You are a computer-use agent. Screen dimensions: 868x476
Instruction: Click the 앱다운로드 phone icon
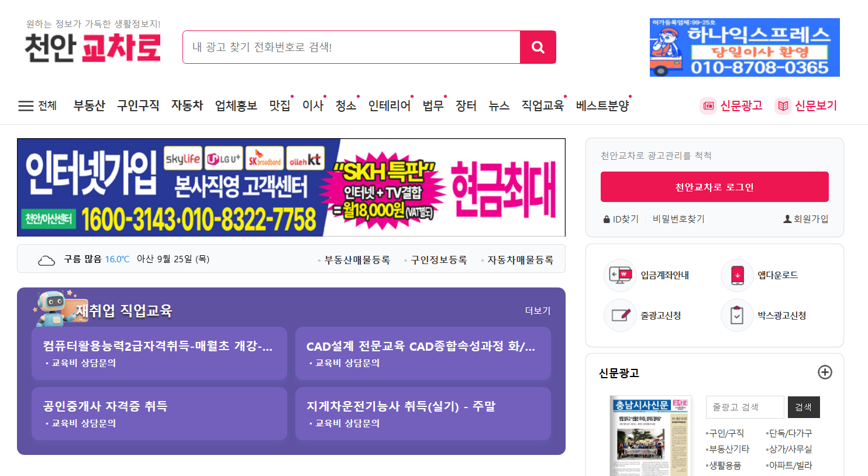pyautogui.click(x=737, y=275)
